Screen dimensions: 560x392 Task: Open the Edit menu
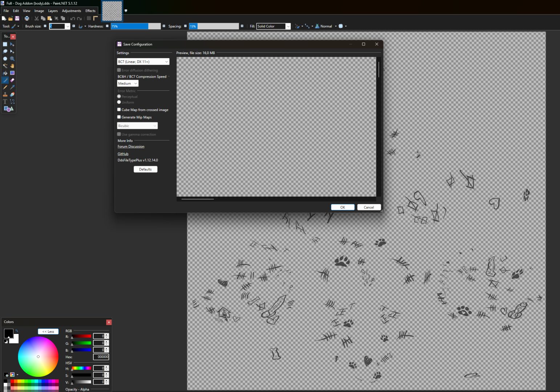16,11
